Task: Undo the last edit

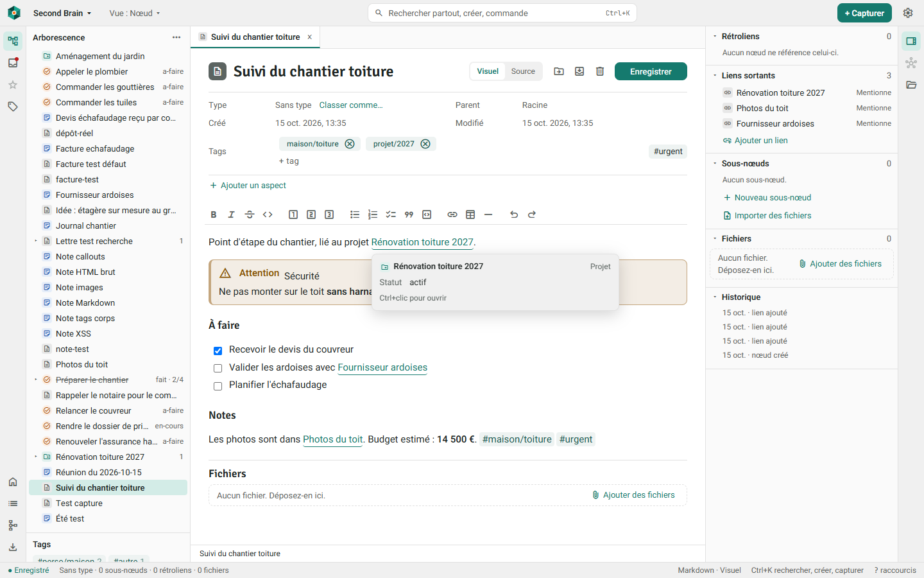Action: (514, 215)
